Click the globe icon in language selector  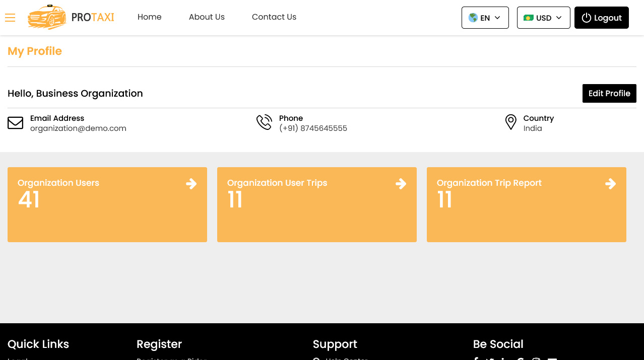point(473,18)
